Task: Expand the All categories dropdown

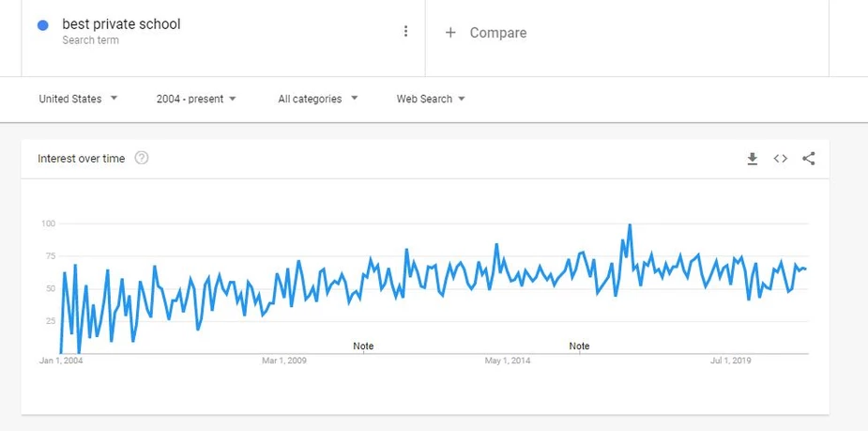Action: tap(318, 100)
